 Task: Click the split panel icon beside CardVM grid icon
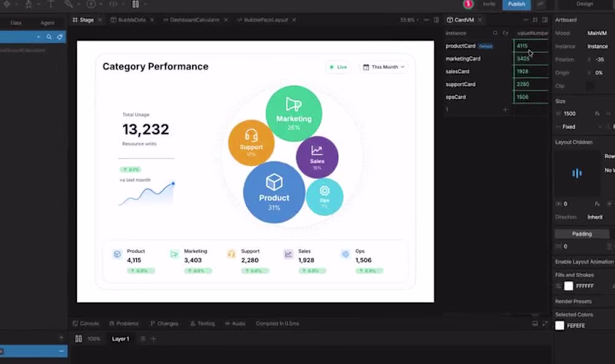coord(545,20)
